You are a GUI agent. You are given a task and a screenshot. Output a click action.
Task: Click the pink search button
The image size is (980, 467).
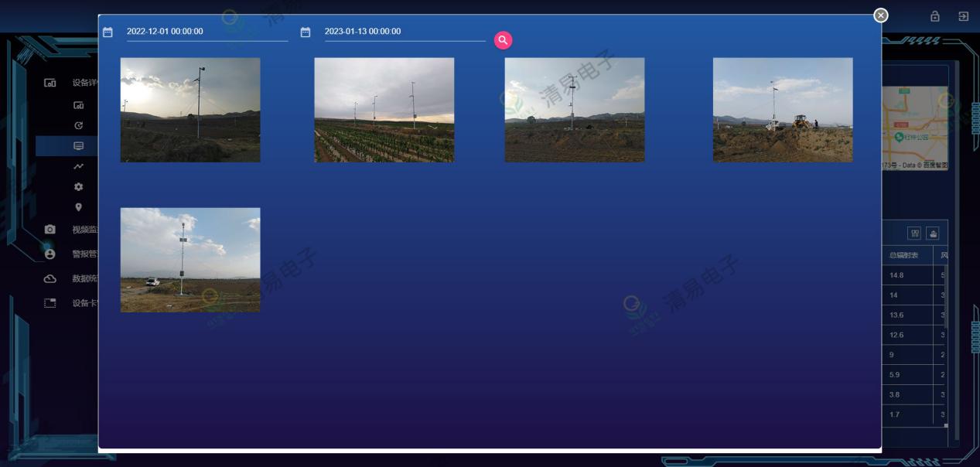[503, 40]
